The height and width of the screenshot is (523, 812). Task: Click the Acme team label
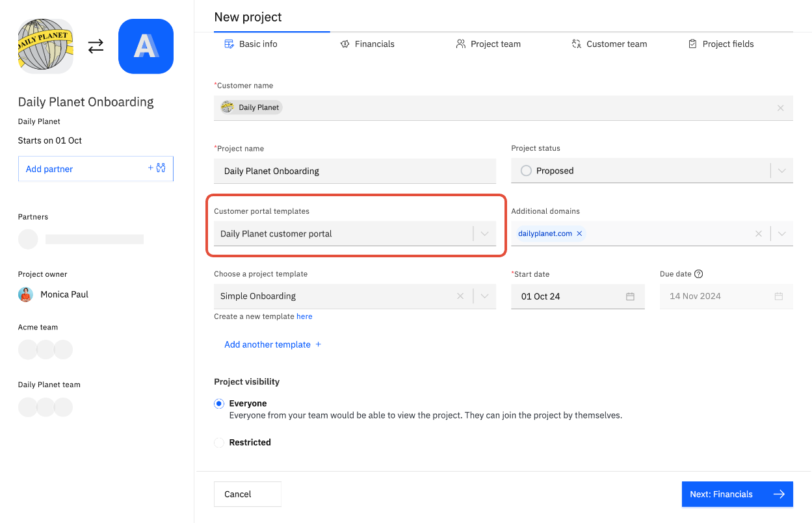tap(38, 327)
